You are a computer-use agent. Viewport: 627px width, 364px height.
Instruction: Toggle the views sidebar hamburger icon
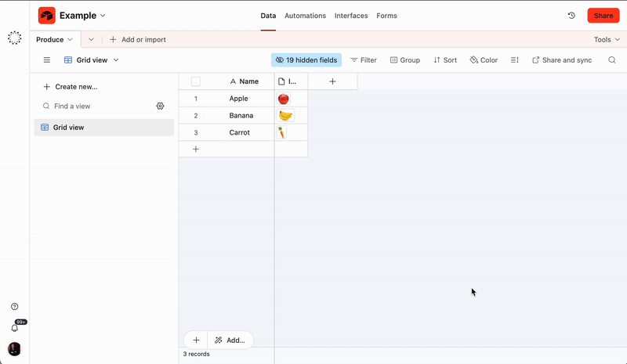[x=46, y=60]
